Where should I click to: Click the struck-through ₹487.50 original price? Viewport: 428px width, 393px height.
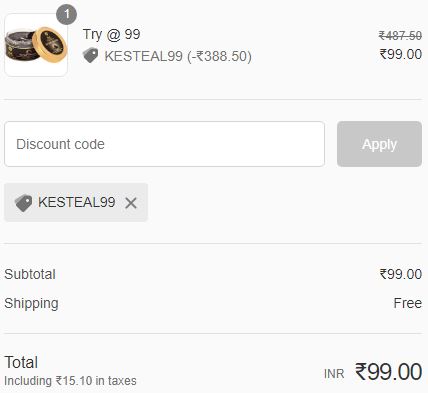point(400,35)
